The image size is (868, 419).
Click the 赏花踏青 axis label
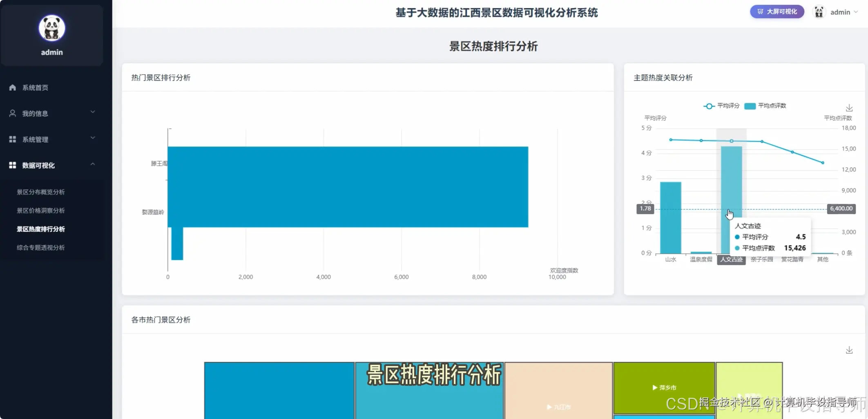click(792, 259)
